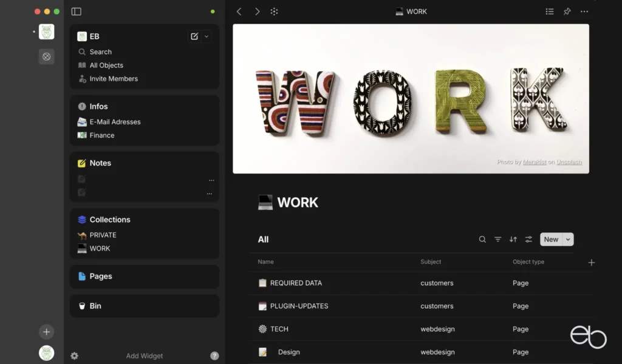Open the three-dots more menu in header
Screen dimensions: 622x364
point(584,12)
